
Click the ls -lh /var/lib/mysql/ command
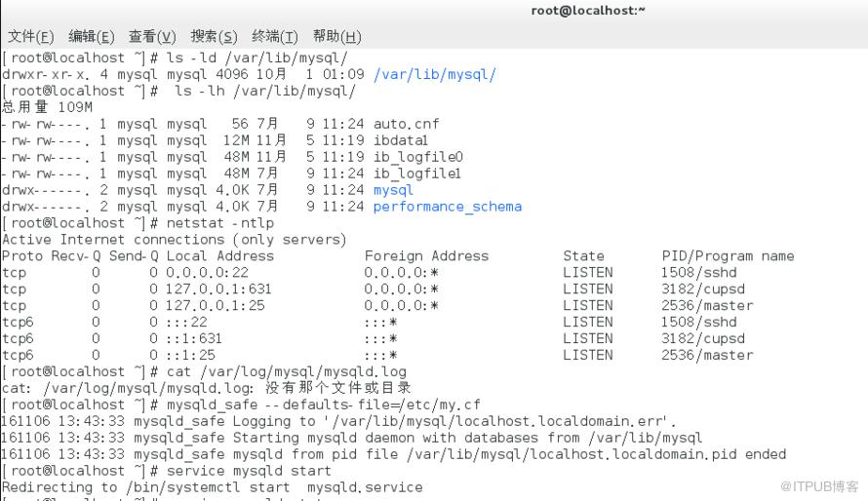(x=265, y=92)
